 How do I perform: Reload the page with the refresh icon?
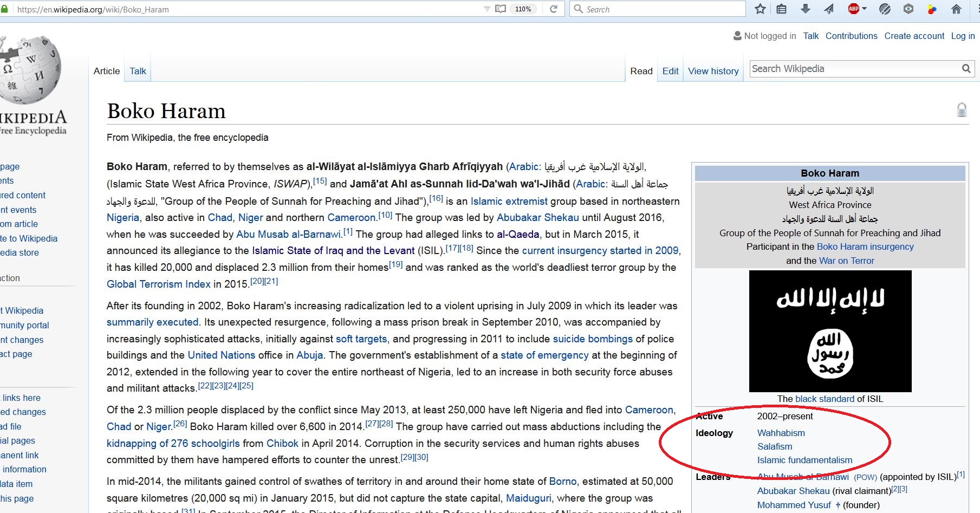(x=553, y=9)
